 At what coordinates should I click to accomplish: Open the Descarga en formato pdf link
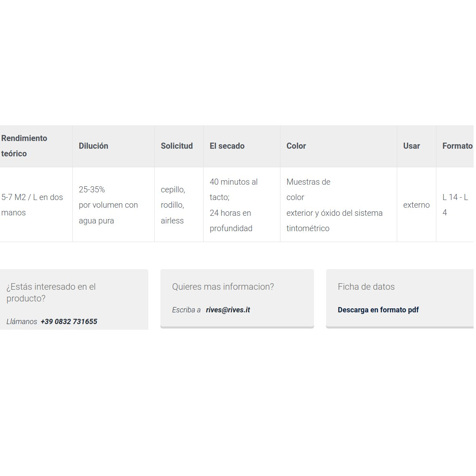click(378, 310)
